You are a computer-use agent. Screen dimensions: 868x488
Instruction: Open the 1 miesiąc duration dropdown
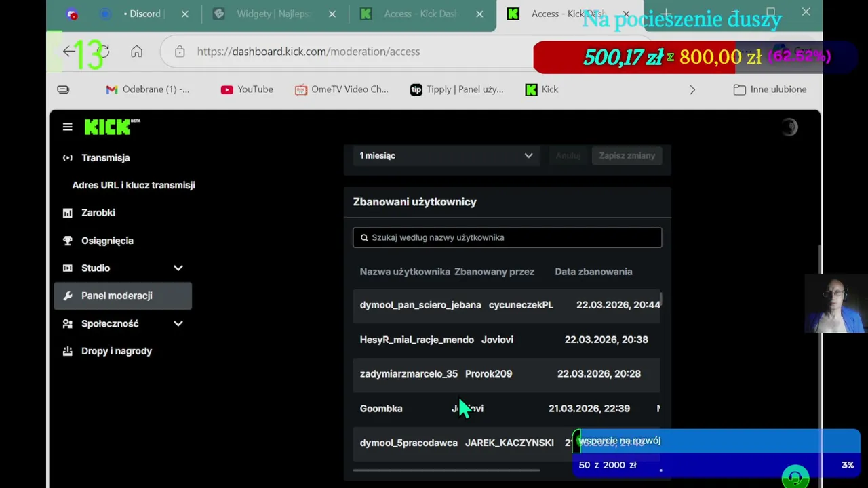coord(446,156)
